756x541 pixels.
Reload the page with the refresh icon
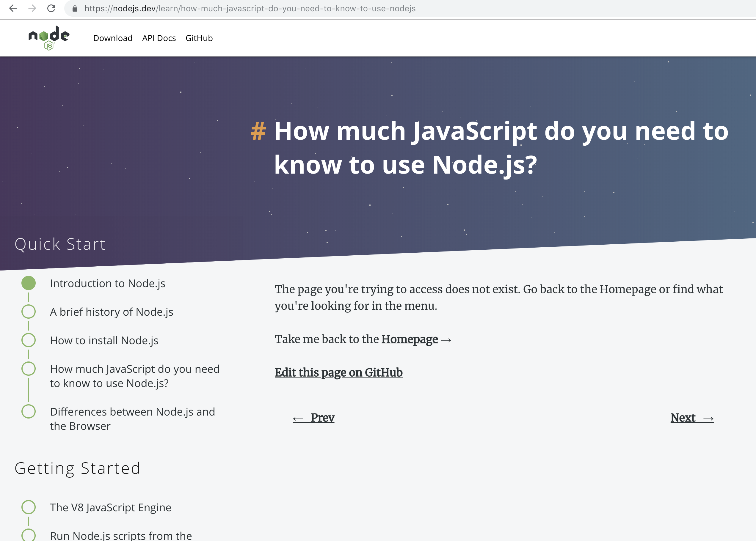click(x=51, y=8)
